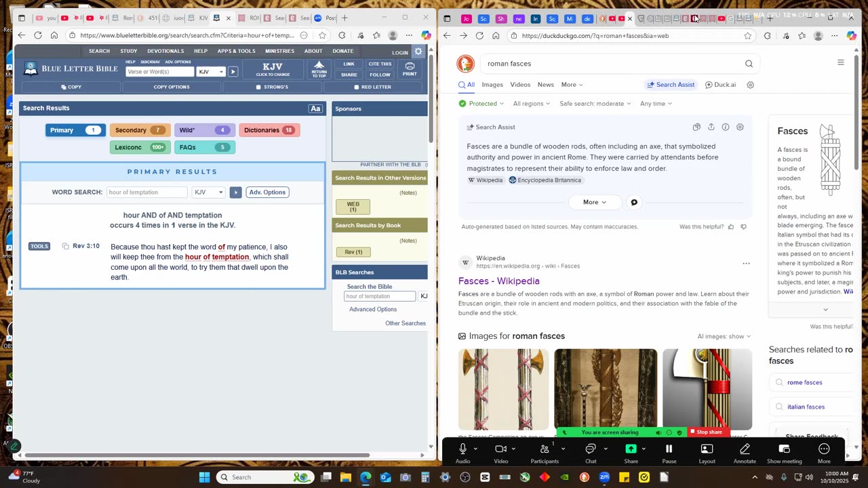
Task: Toggle the Strong's checkbox
Action: click(x=258, y=87)
